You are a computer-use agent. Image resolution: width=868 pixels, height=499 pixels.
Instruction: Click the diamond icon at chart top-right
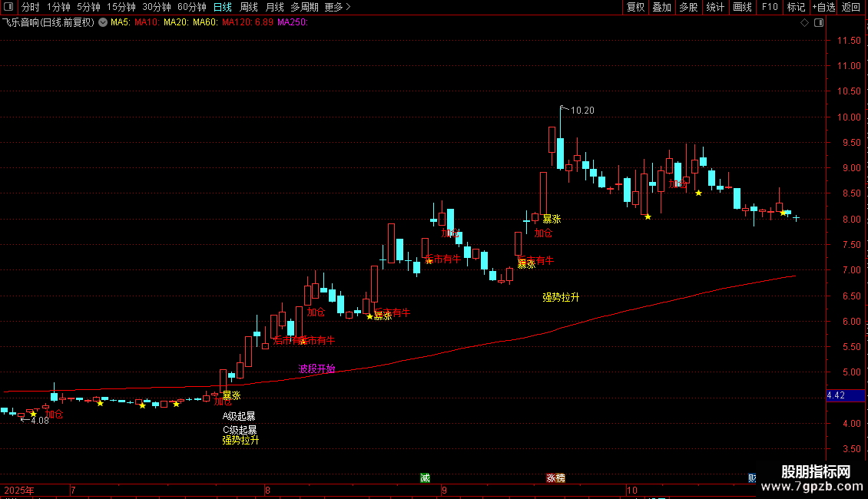[x=804, y=23]
